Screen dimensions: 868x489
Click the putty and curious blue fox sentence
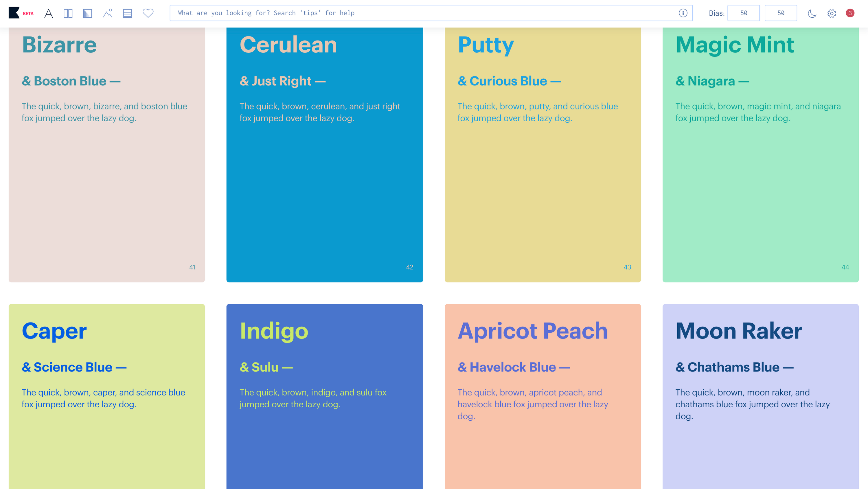(x=538, y=112)
